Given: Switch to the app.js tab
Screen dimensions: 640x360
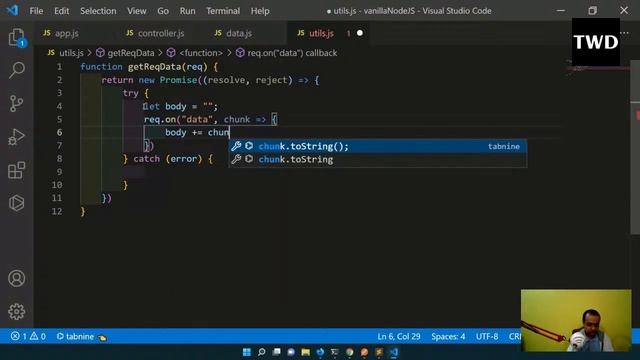Looking at the screenshot, I should (x=61, y=33).
